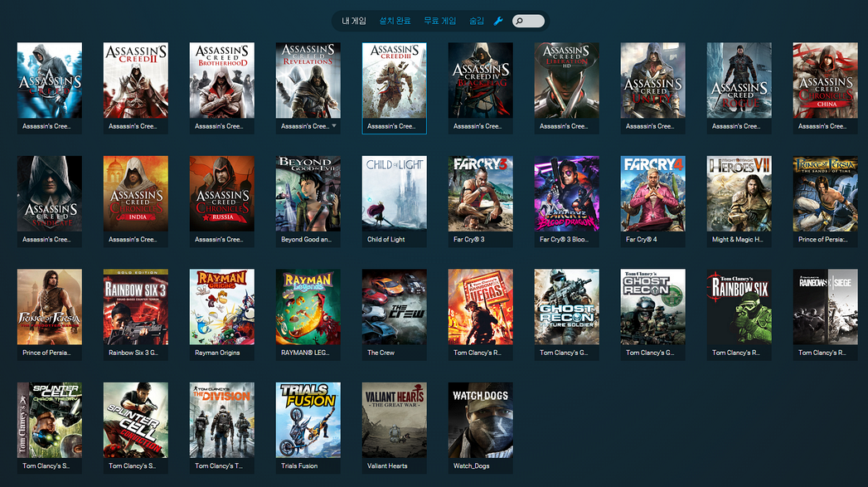868x487 pixels.
Task: Choose the Splinter Cell Conviction cover
Action: click(136, 420)
